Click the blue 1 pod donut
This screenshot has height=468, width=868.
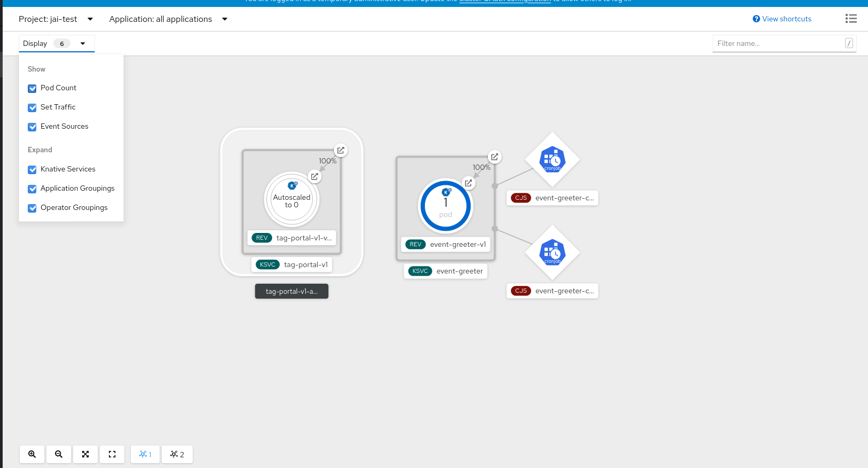coord(446,206)
